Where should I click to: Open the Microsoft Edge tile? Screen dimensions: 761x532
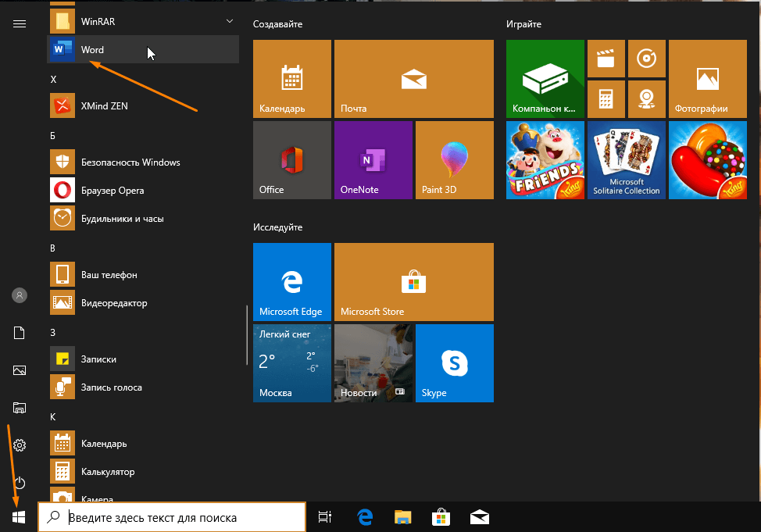[x=292, y=282]
